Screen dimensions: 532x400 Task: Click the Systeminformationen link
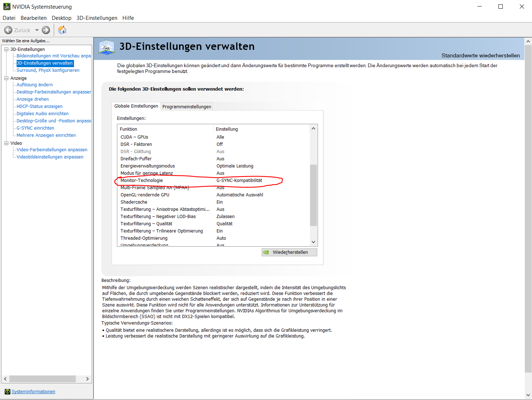point(33,392)
